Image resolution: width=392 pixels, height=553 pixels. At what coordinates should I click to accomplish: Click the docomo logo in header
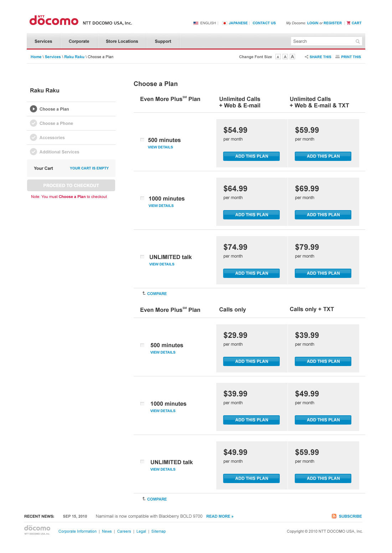pos(54,20)
